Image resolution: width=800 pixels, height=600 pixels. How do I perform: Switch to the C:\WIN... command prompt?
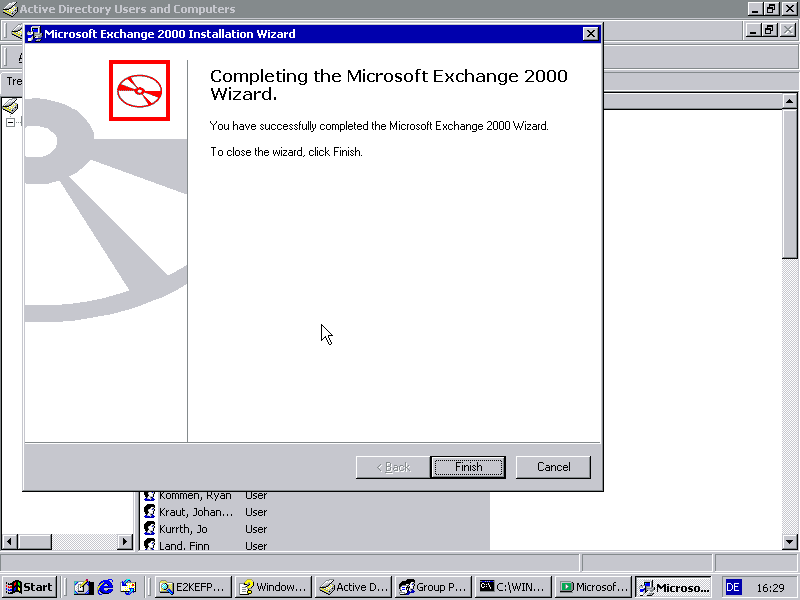tap(514, 587)
